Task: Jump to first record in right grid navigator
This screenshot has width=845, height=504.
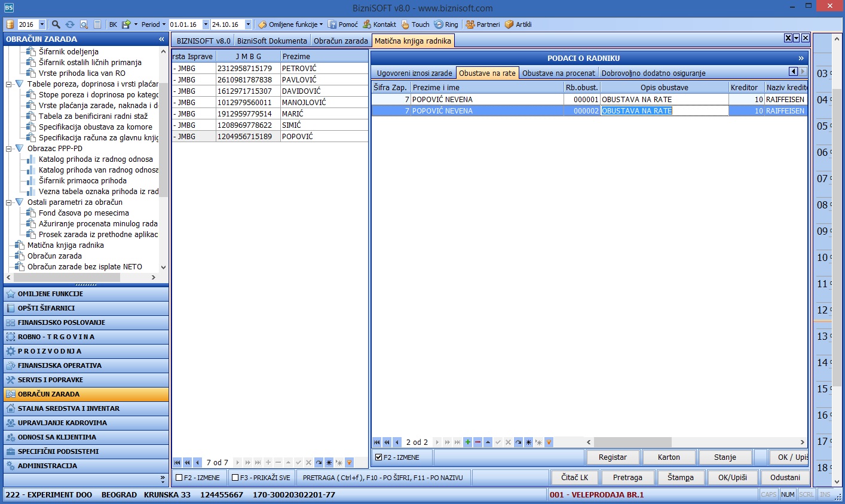Action: (x=376, y=442)
